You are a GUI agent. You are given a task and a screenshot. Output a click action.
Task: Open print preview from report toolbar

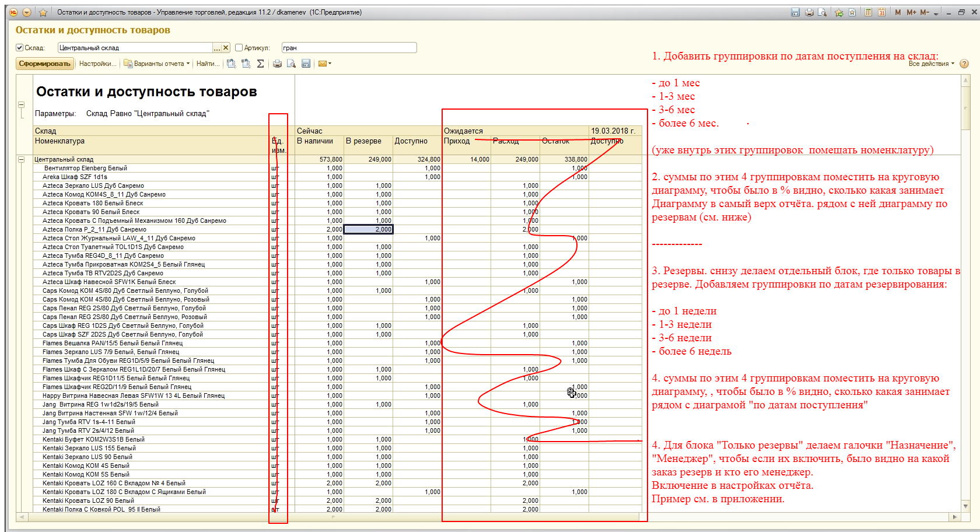click(x=291, y=64)
